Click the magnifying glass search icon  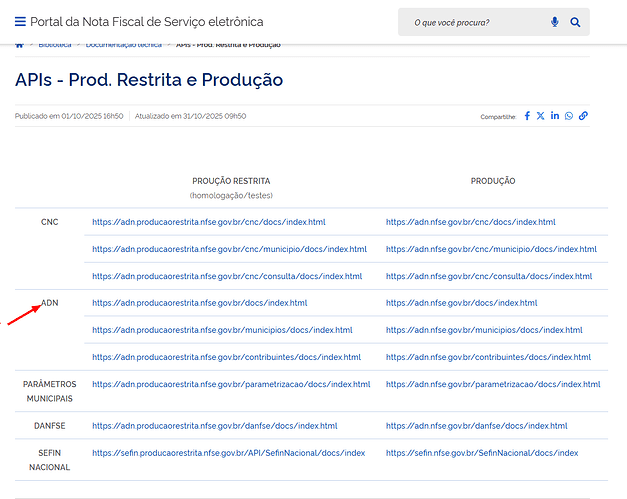pyautogui.click(x=575, y=22)
